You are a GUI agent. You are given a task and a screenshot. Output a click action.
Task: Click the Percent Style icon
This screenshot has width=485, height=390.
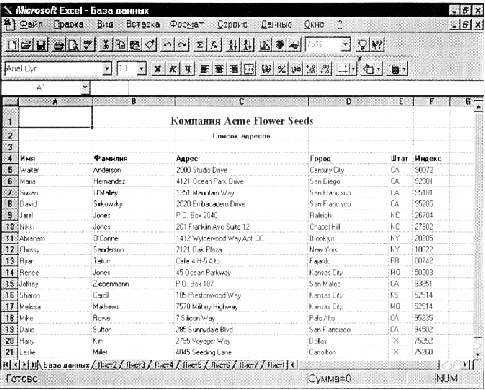point(282,69)
